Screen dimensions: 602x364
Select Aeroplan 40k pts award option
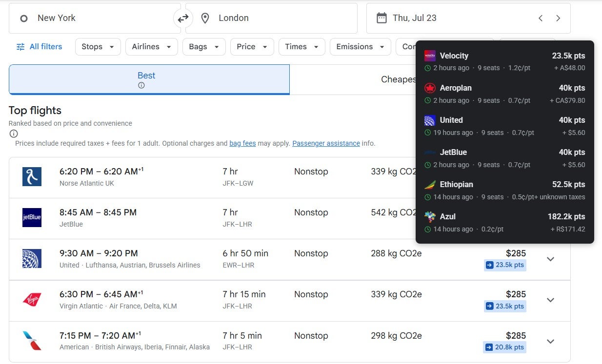click(x=505, y=94)
